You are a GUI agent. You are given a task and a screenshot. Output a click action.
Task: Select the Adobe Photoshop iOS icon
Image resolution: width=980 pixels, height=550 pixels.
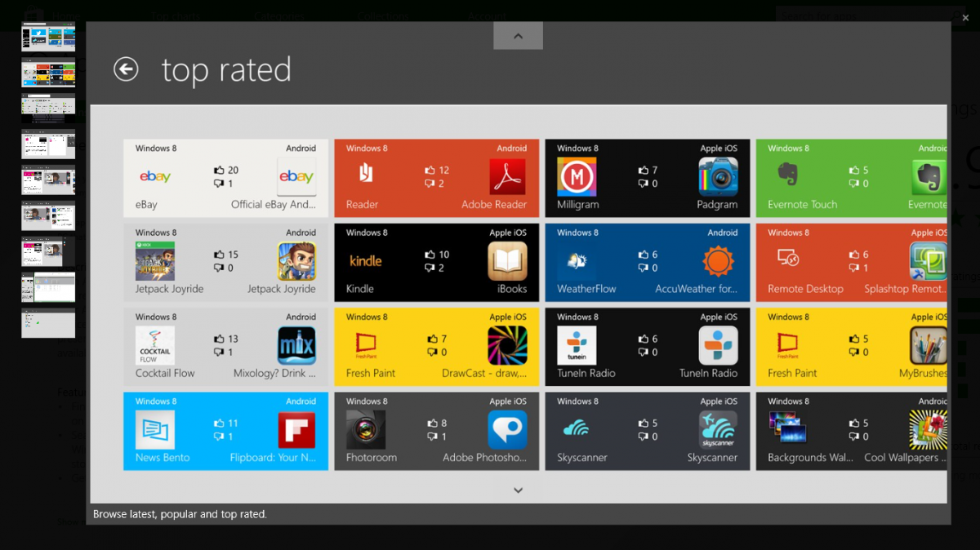pos(508,429)
